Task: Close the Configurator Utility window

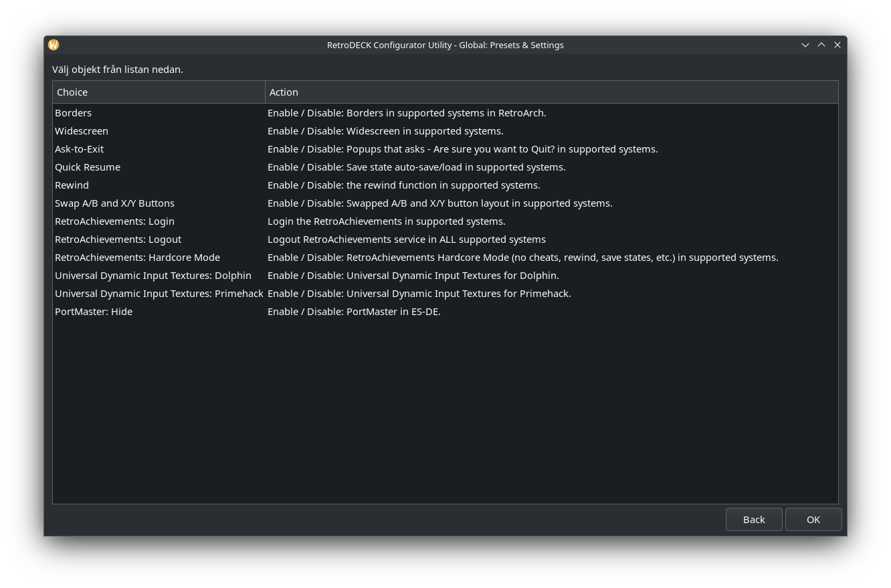Action: [x=837, y=45]
